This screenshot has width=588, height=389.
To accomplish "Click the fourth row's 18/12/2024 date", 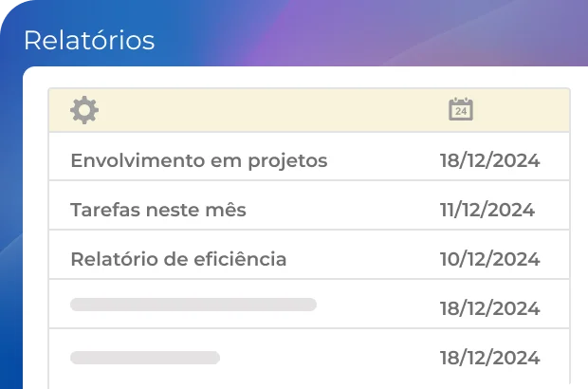I will coord(489,308).
